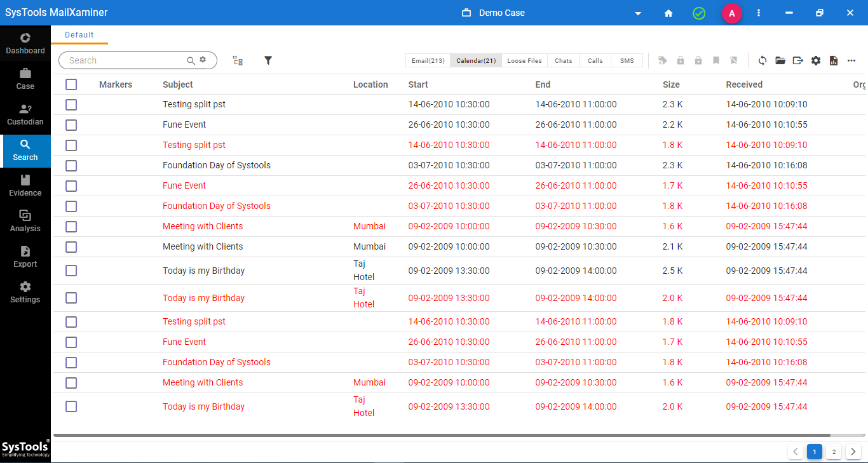Click the green check status icon

(699, 13)
